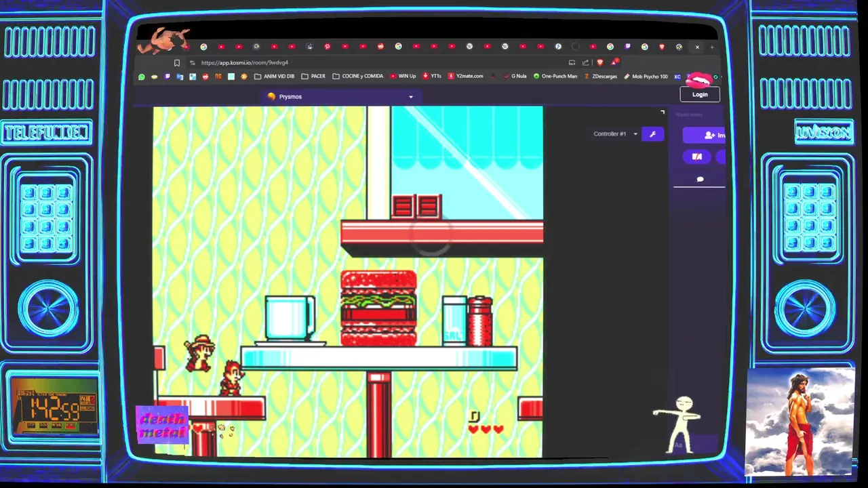Open the XC bookmark
Viewport: 868px width, 488px height.
pyautogui.click(x=677, y=77)
